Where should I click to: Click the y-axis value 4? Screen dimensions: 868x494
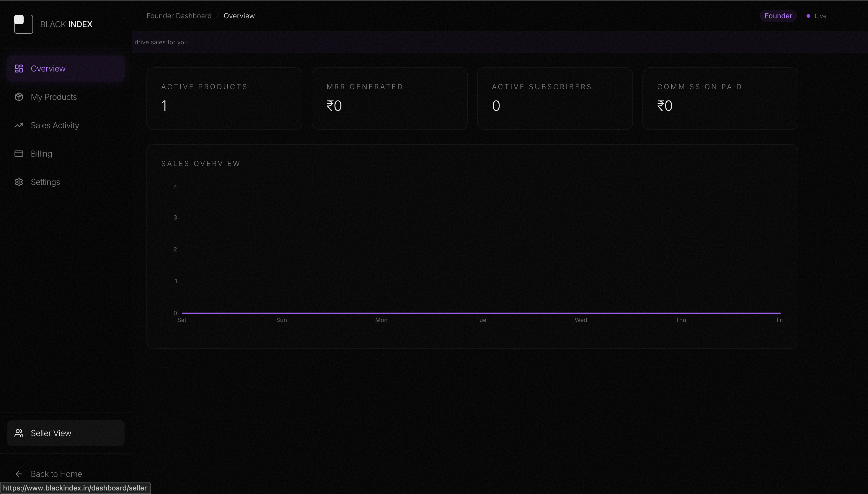point(175,187)
